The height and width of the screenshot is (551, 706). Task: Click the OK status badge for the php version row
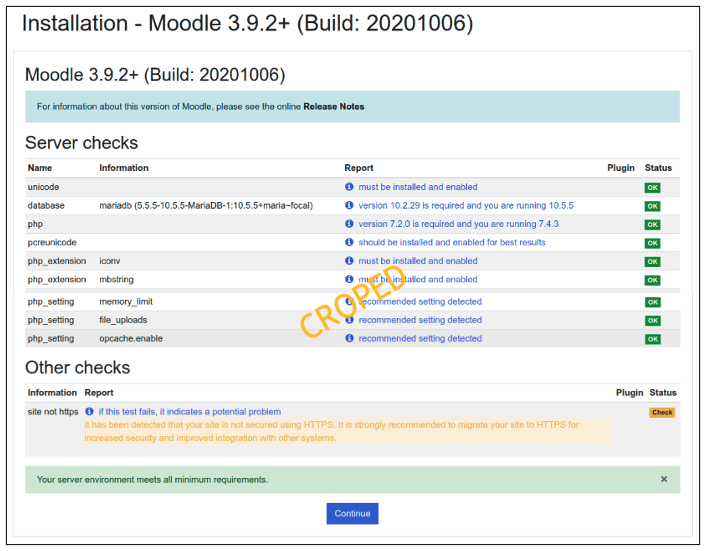[652, 225]
